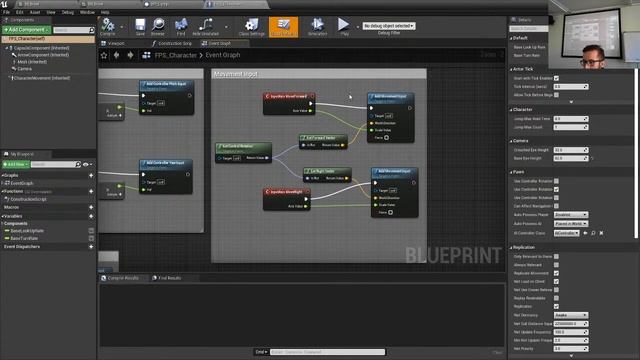640x360 pixels.
Task: Click the highlighted Class Defaults icon
Action: [x=283, y=27]
